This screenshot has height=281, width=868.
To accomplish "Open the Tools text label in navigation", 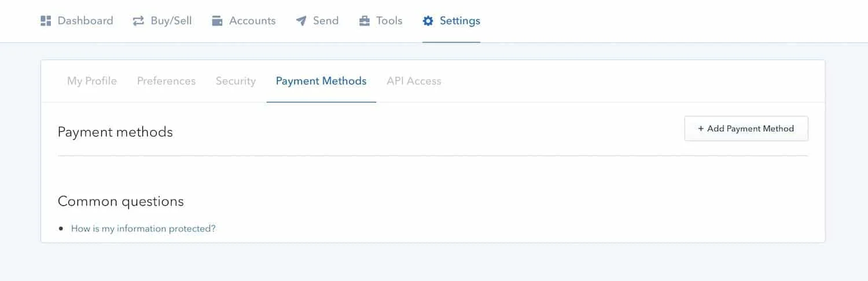I will click(x=389, y=21).
